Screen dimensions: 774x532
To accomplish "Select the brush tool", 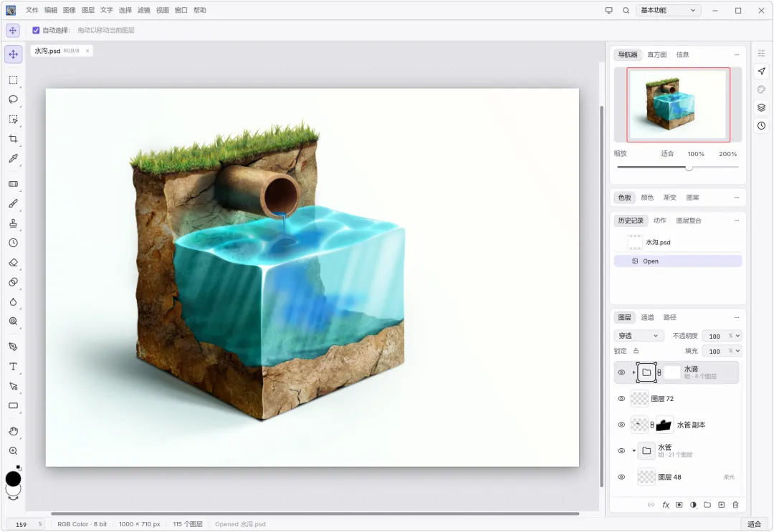I will coord(14,203).
